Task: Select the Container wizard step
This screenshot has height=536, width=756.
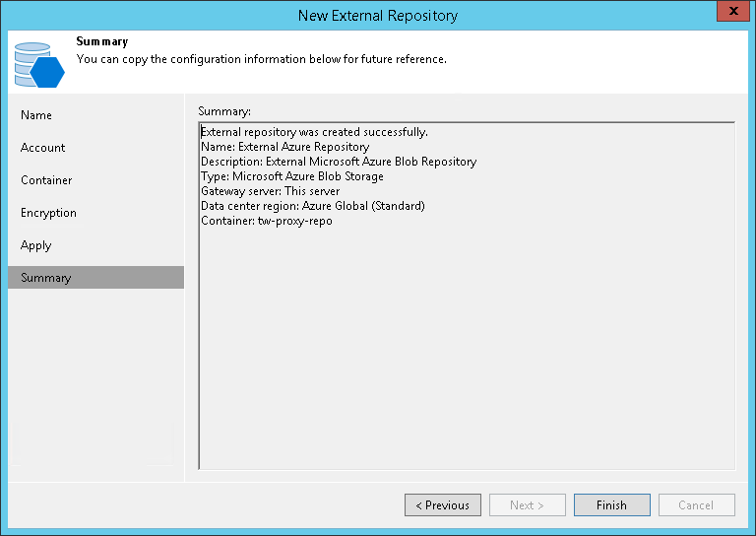Action: tap(46, 180)
